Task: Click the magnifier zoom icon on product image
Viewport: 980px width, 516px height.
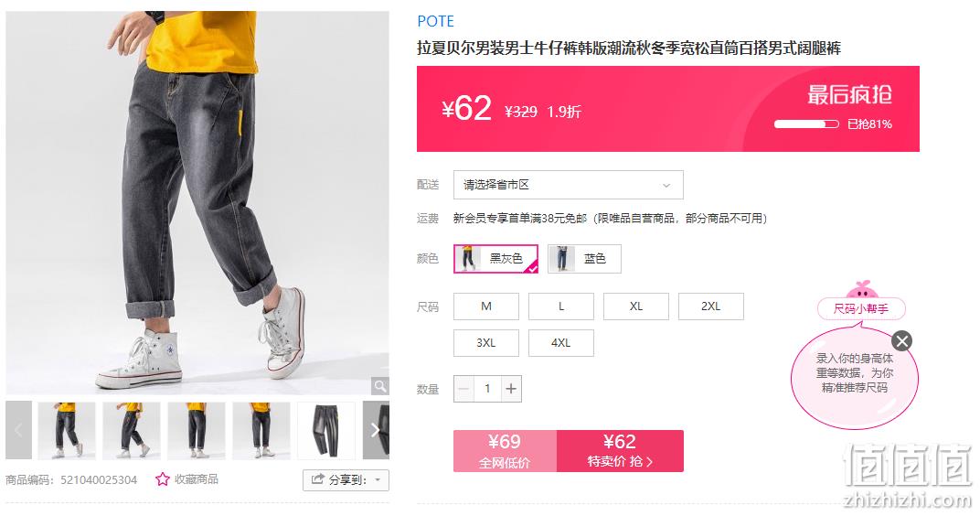Action: tap(379, 386)
